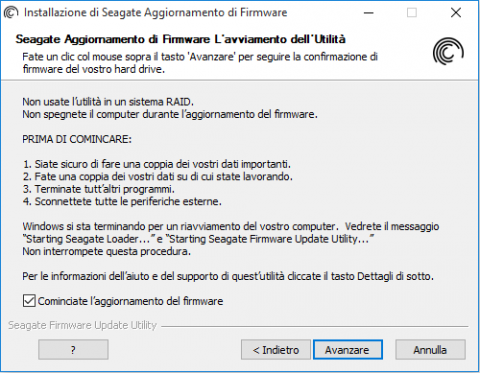Click the "Non interrompete questa procedura" line
Image resolution: width=480 pixels, height=373 pixels.
click(x=107, y=251)
